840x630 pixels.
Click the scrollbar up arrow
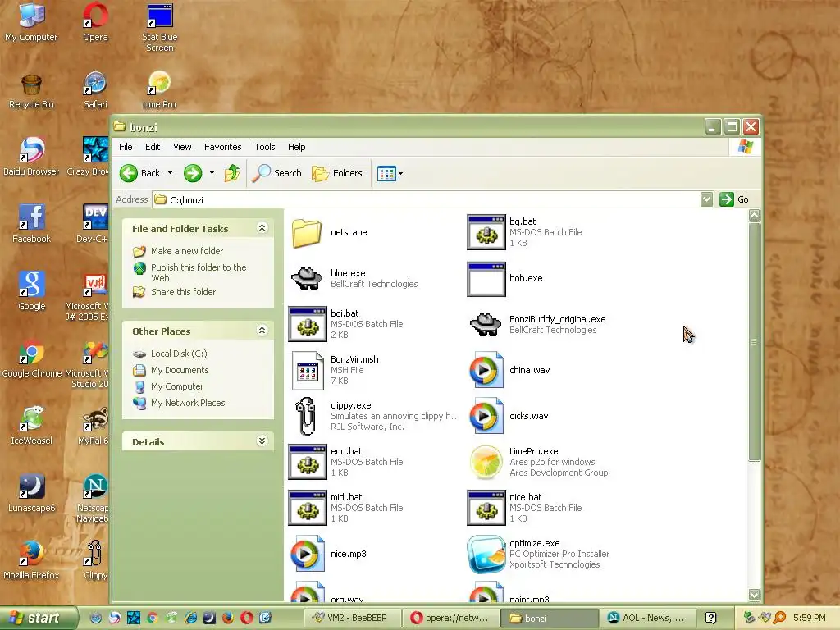[x=755, y=216]
